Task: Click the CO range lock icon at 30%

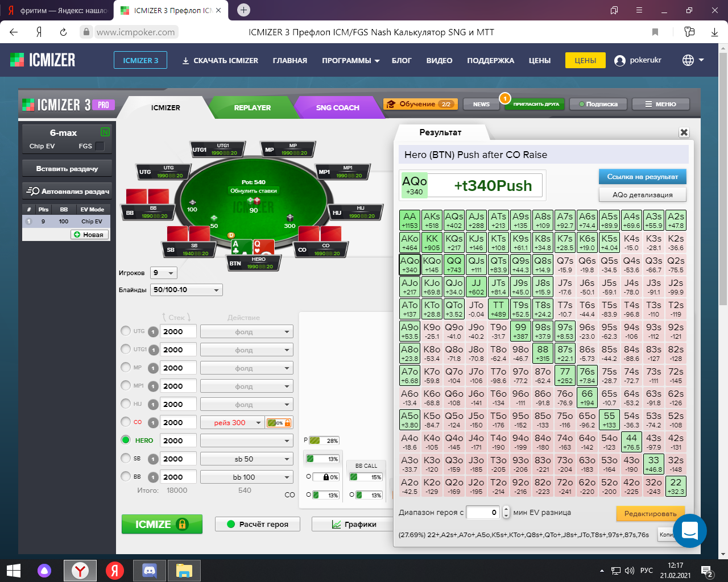Action: click(288, 423)
